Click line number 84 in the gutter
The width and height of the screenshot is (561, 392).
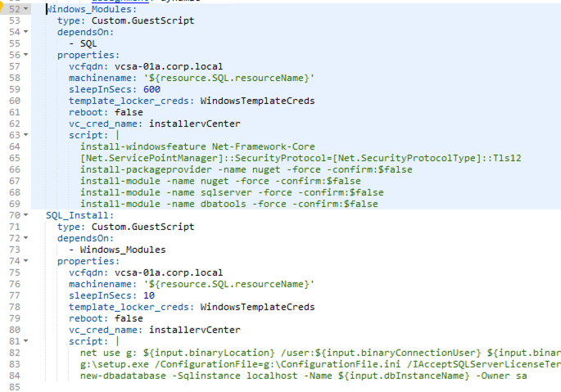(14, 376)
